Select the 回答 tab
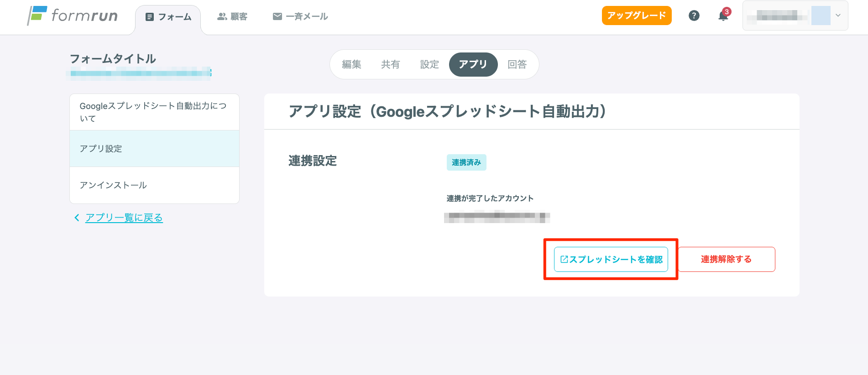 coord(517,64)
